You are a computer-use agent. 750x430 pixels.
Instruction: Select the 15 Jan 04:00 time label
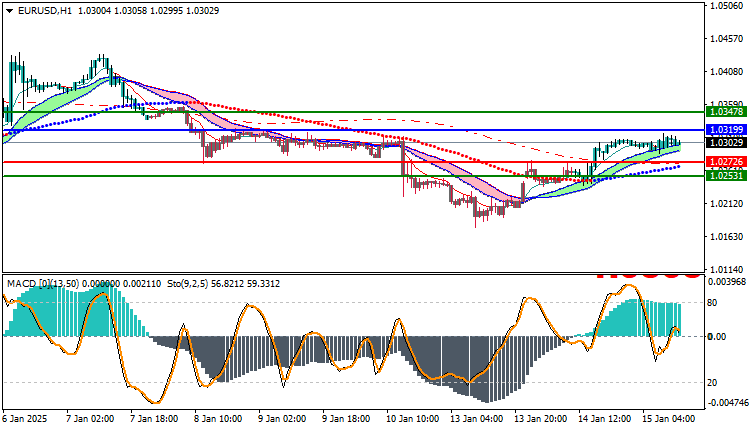point(668,419)
